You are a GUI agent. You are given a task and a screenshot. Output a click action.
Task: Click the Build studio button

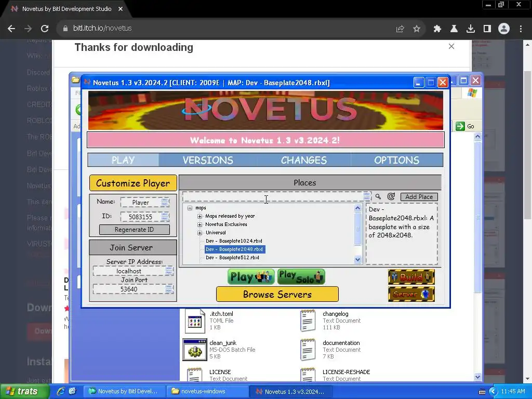tap(411, 277)
